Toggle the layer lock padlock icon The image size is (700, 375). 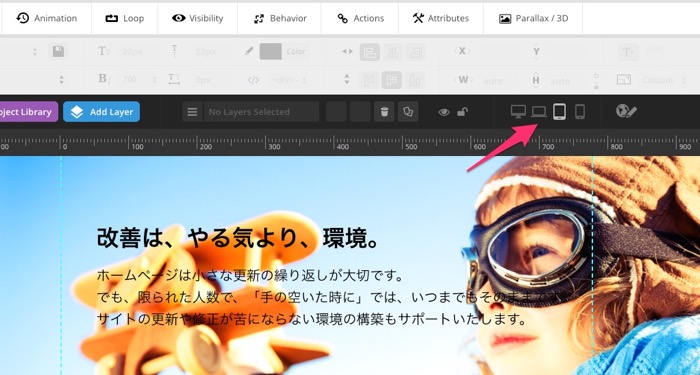tap(462, 112)
